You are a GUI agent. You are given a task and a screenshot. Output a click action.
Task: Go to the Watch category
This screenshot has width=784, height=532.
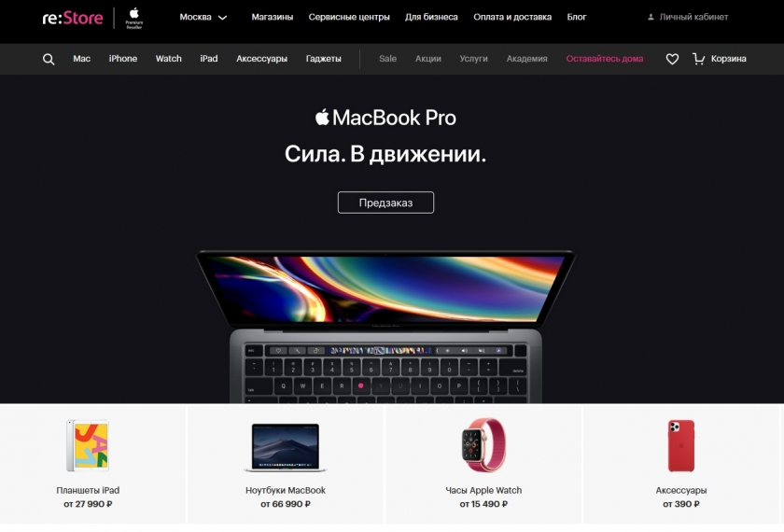click(x=169, y=59)
